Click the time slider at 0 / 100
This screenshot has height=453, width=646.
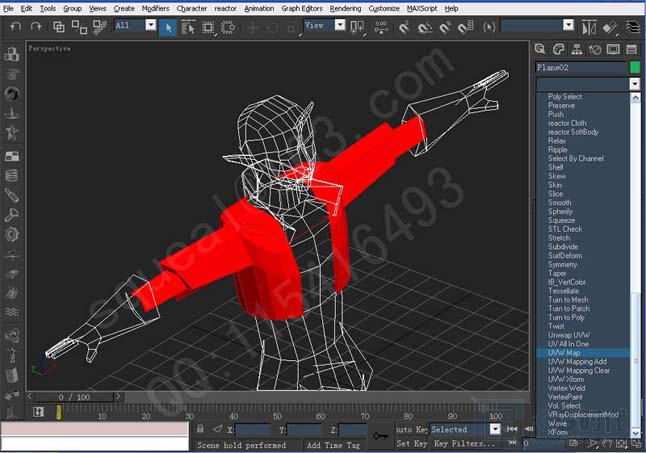pyautogui.click(x=74, y=397)
